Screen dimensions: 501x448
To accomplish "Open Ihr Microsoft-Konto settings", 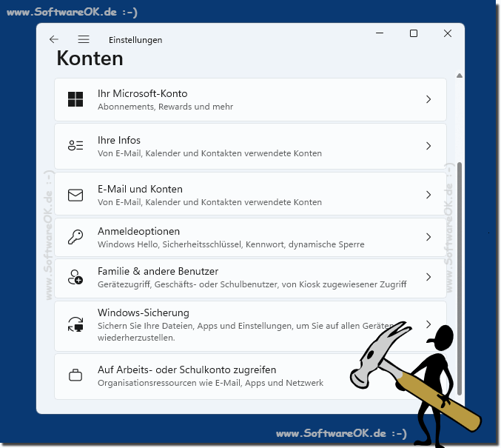I will pos(250,99).
